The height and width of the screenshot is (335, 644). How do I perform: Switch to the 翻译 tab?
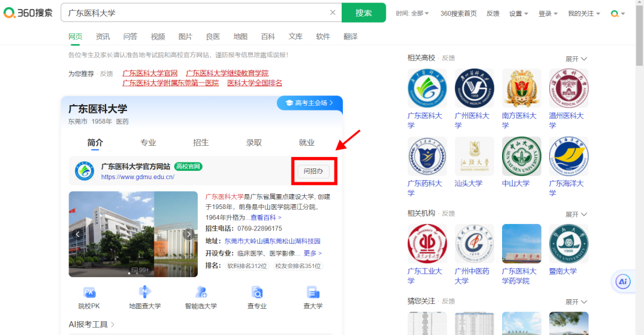[x=351, y=36]
